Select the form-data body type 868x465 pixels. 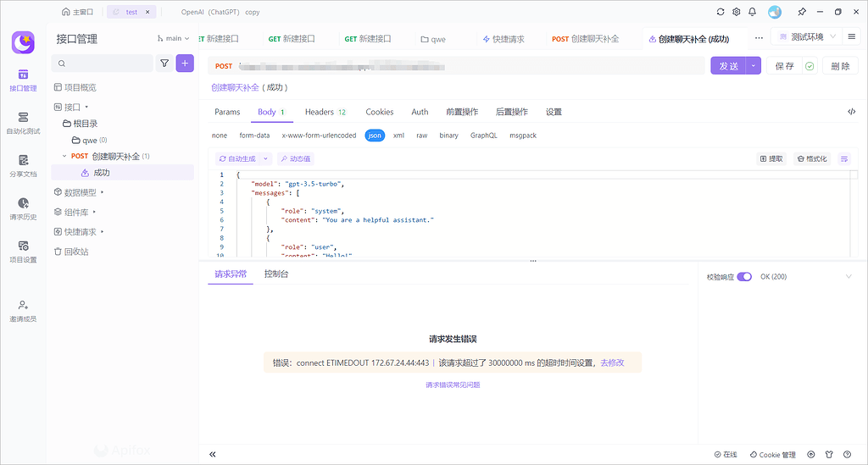(254, 136)
